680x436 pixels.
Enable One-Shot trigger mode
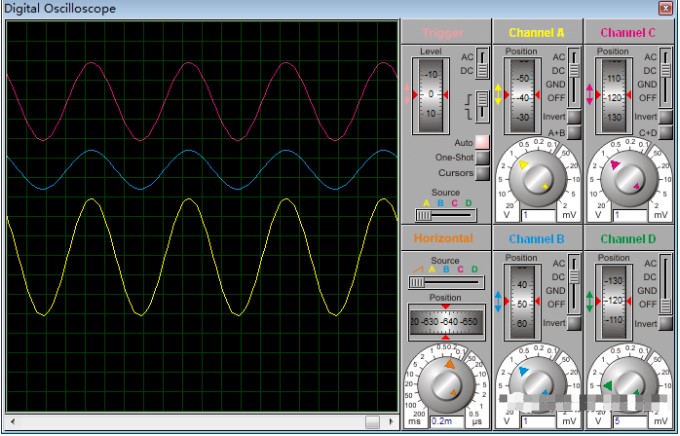pyautogui.click(x=482, y=158)
